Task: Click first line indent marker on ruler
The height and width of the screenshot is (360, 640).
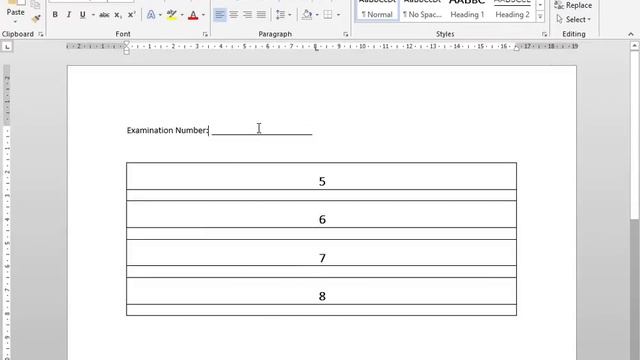Action: (127, 44)
